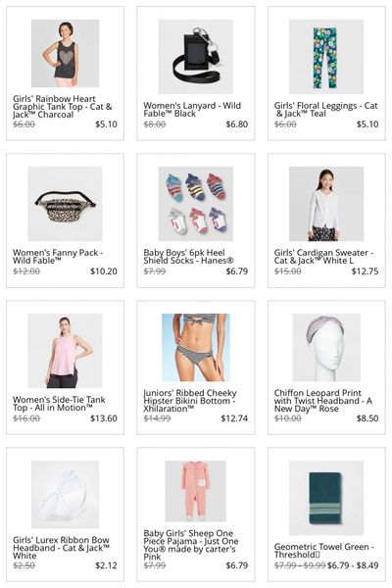Select the green geometric towel image
The width and height of the screenshot is (392, 588).
326,498
